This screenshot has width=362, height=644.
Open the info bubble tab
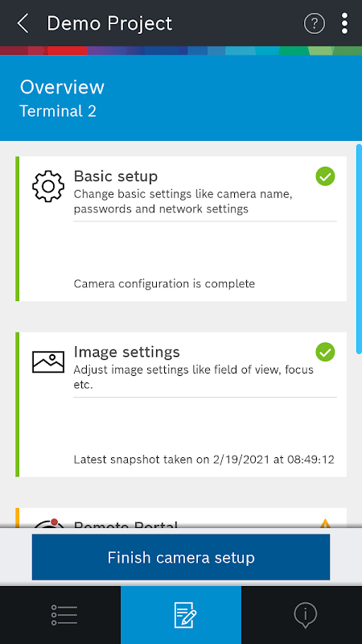[x=302, y=615]
